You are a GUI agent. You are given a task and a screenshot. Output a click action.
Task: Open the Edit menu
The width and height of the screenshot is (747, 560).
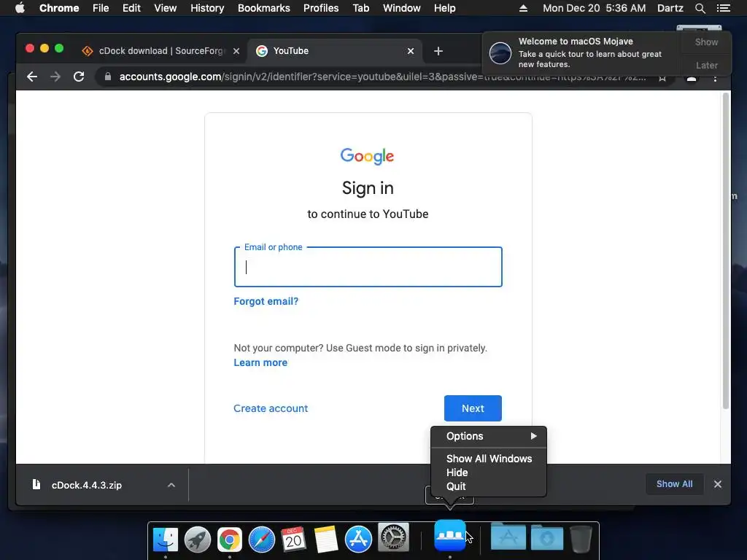131,8
